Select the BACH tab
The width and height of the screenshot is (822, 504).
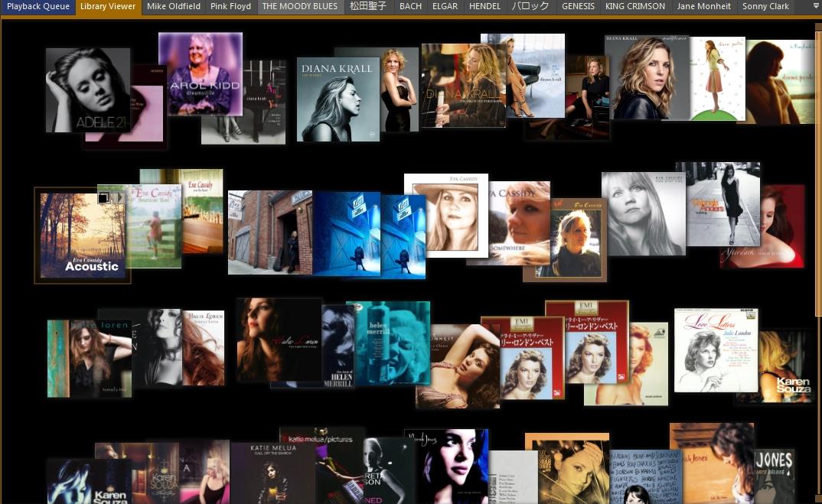pyautogui.click(x=410, y=7)
